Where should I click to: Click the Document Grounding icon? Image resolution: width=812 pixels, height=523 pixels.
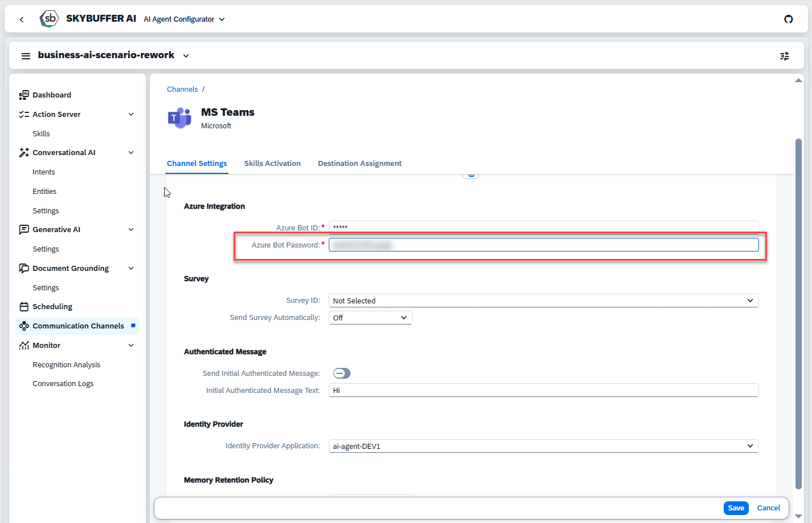pos(24,268)
